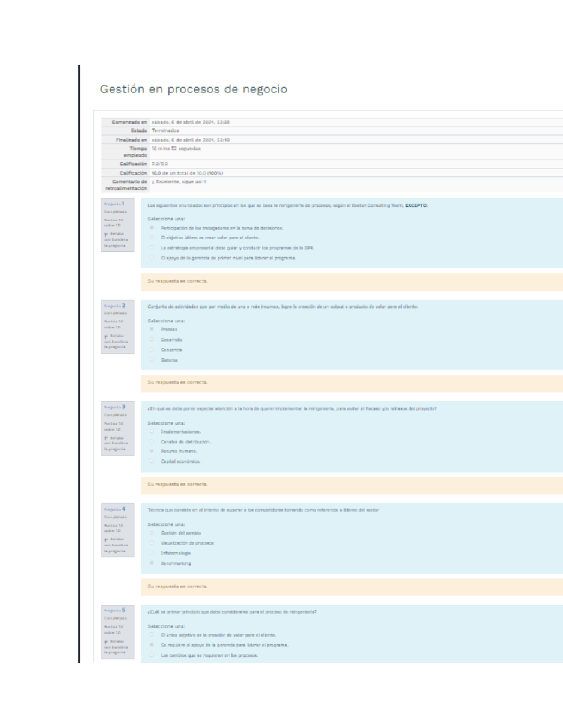Choose 'Capital económico' radio button

coord(152,461)
